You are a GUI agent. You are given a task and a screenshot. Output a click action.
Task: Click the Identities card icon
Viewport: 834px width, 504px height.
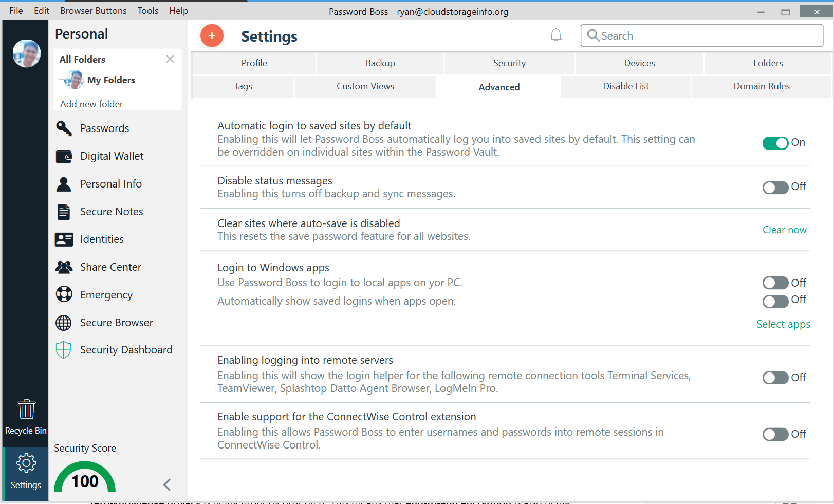(64, 239)
